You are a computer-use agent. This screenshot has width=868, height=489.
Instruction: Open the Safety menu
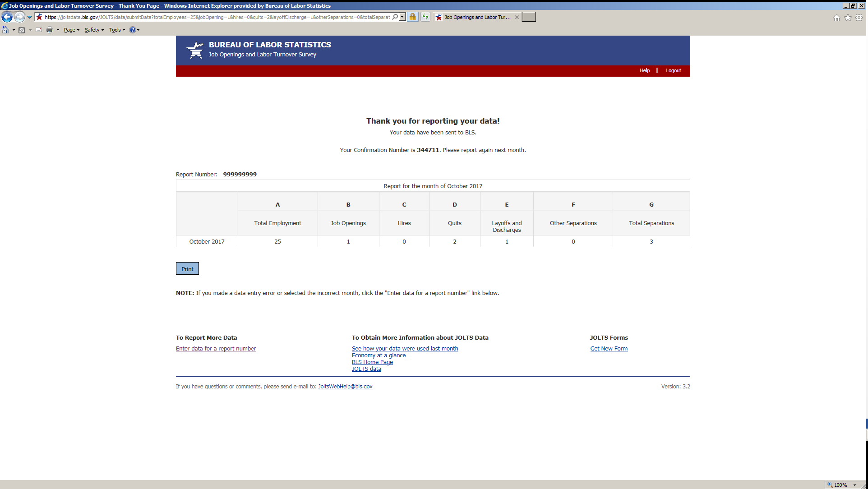click(94, 30)
